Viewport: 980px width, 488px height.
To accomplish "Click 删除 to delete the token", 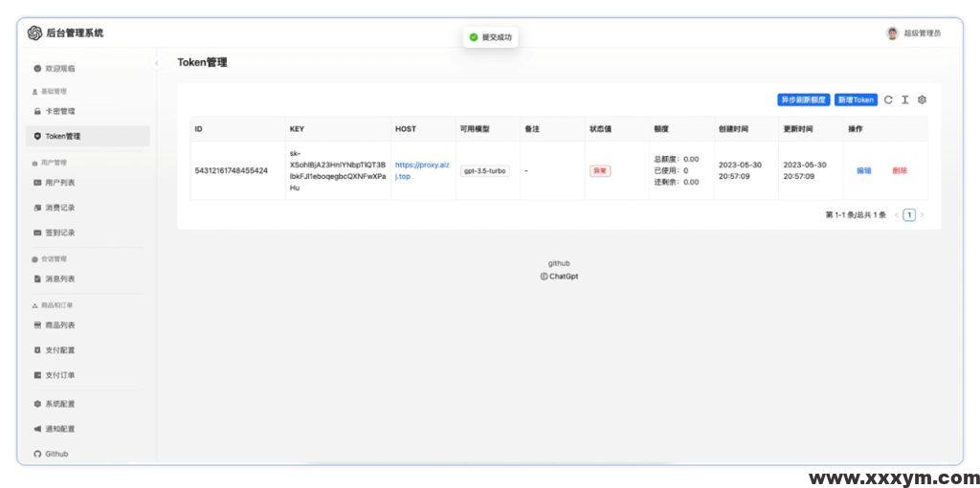I will (x=900, y=170).
